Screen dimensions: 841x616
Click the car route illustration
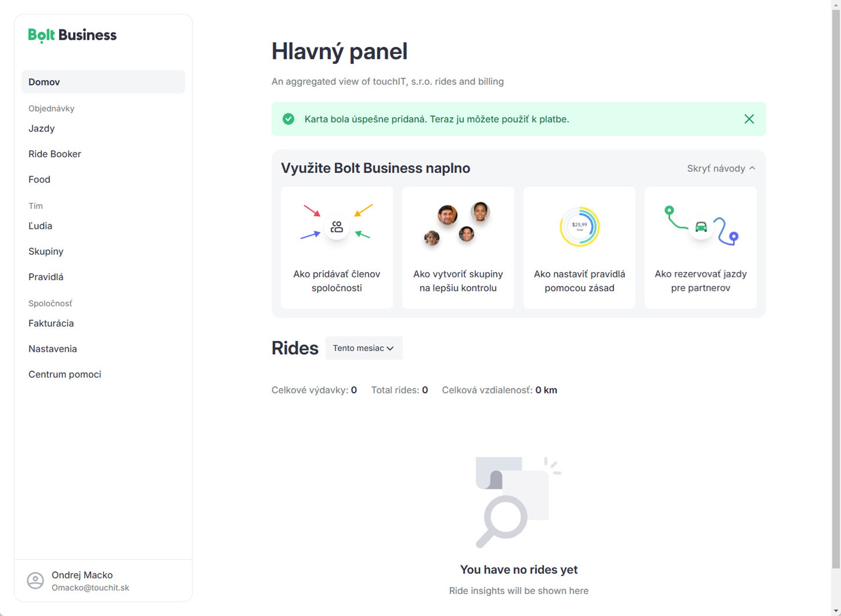pos(700,225)
